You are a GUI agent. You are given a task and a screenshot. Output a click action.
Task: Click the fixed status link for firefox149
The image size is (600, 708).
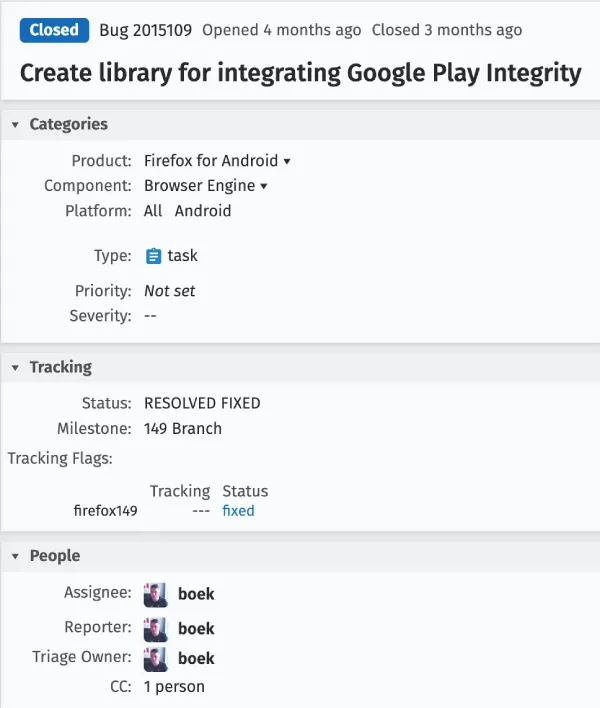[x=238, y=511]
